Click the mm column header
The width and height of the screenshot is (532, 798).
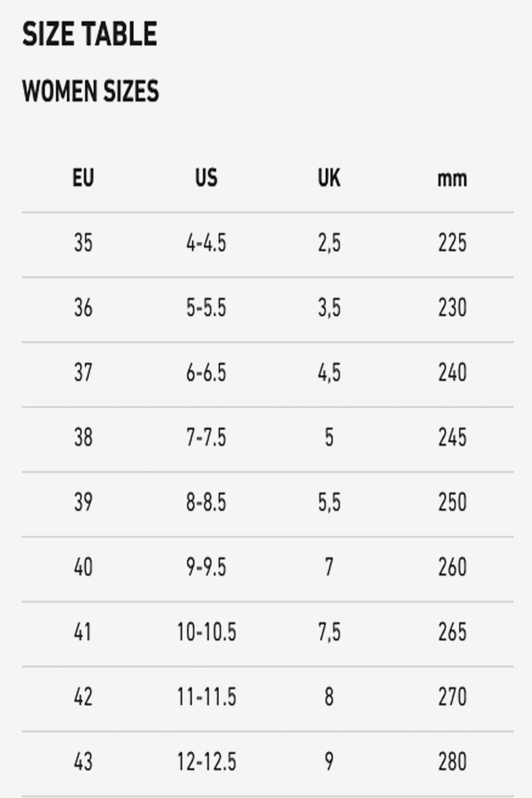click(x=452, y=179)
